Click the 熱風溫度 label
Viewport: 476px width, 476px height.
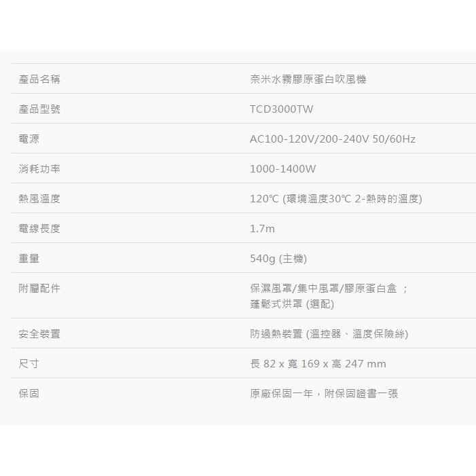click(39, 199)
